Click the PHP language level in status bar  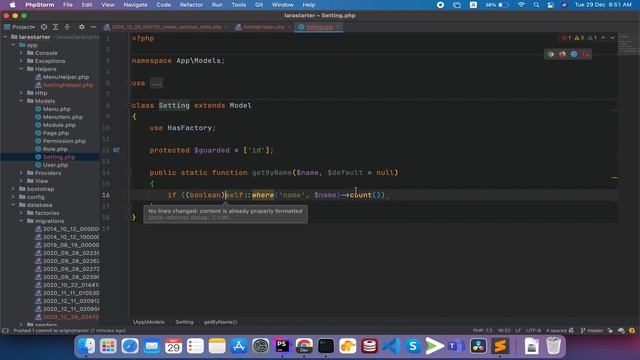pyautogui.click(x=483, y=331)
